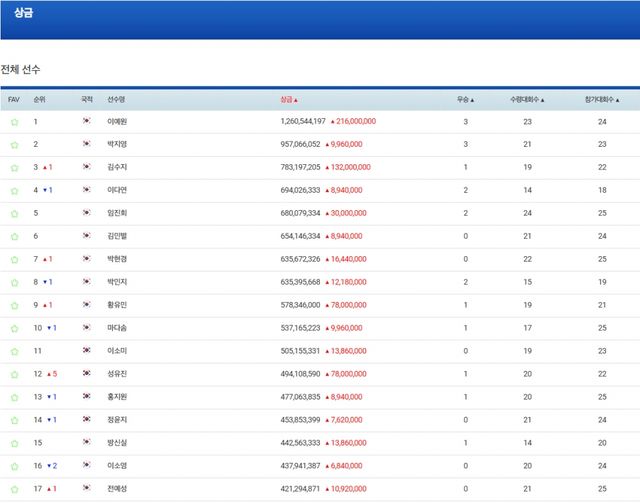Sort the table by the 상금 column
The height and width of the screenshot is (503, 640).
289,100
